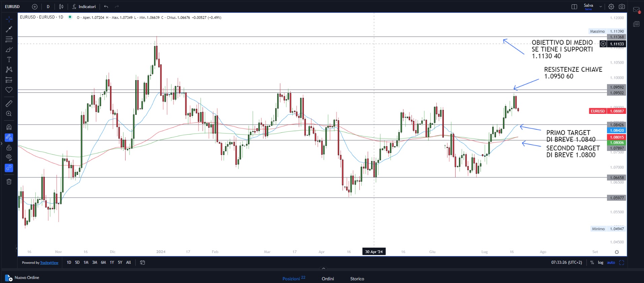Select the Text annotation tool
Screen dimensions: 644x283
pyautogui.click(x=9, y=60)
